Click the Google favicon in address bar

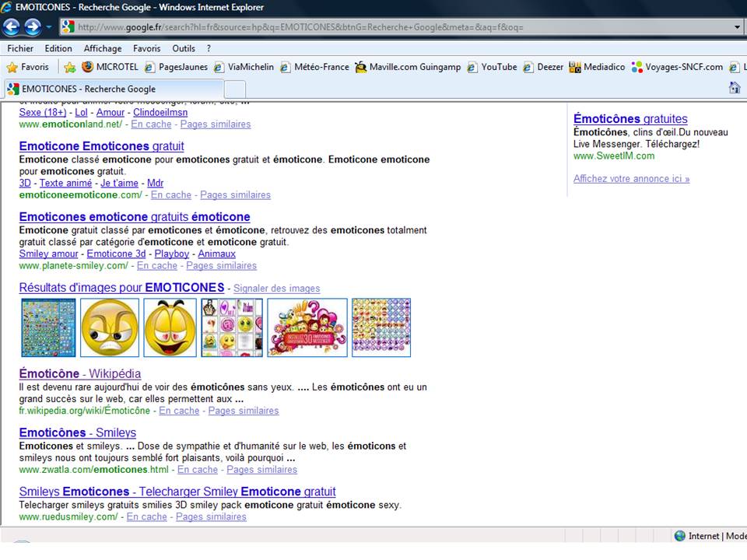click(x=68, y=27)
